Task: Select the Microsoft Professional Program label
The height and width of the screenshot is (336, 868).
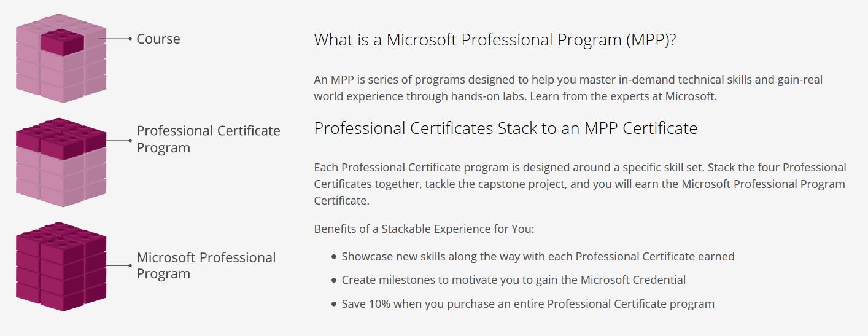Action: [x=206, y=265]
